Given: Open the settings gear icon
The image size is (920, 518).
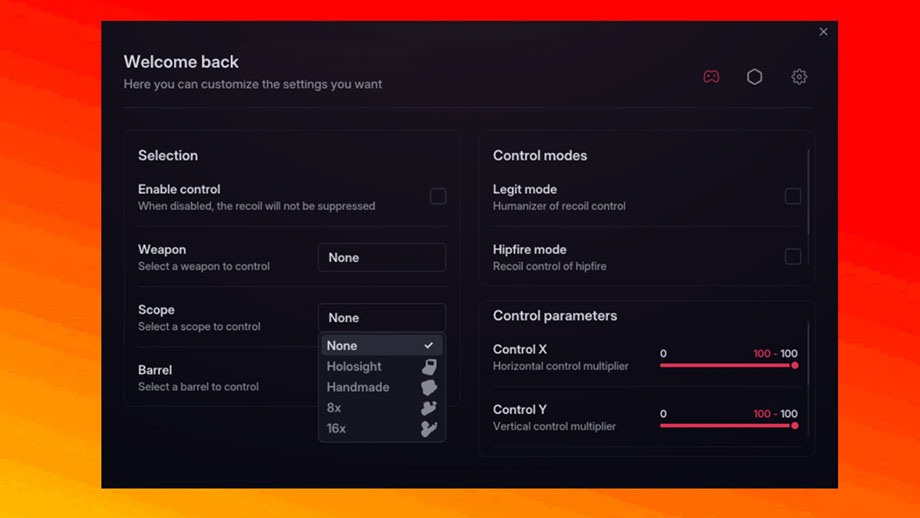Looking at the screenshot, I should [x=799, y=77].
